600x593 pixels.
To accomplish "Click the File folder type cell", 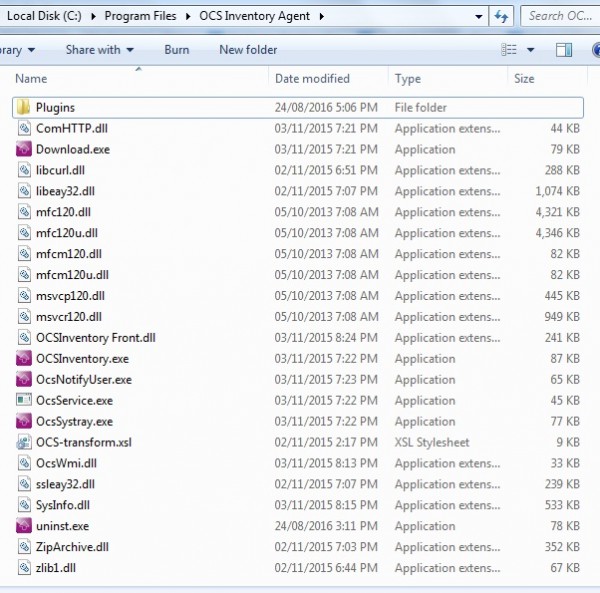I will coord(421,108).
